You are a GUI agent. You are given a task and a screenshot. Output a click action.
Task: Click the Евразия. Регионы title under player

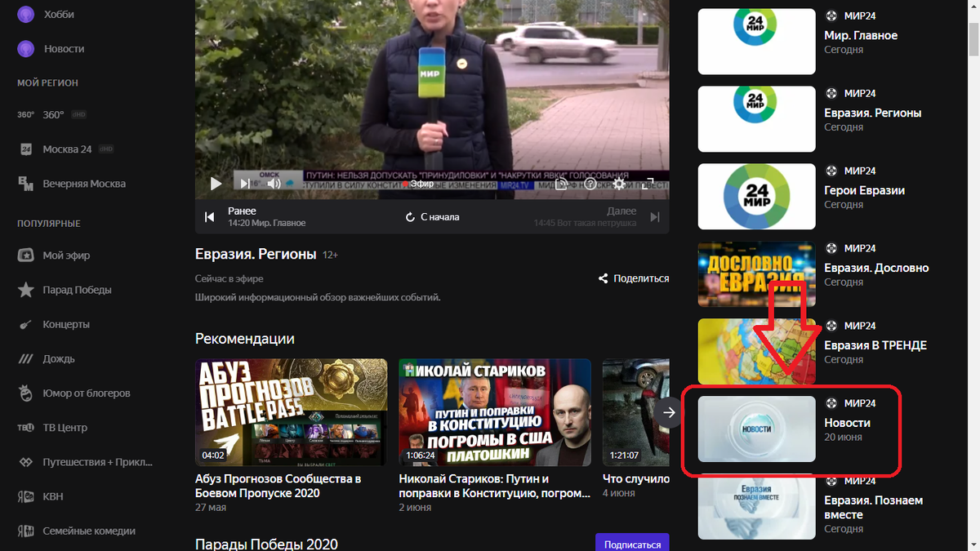pos(256,254)
